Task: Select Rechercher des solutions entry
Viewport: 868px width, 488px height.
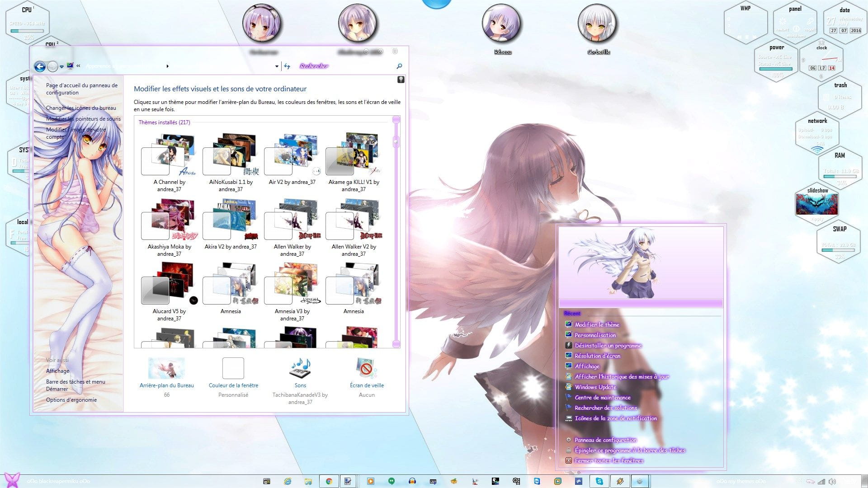Action: tap(606, 408)
